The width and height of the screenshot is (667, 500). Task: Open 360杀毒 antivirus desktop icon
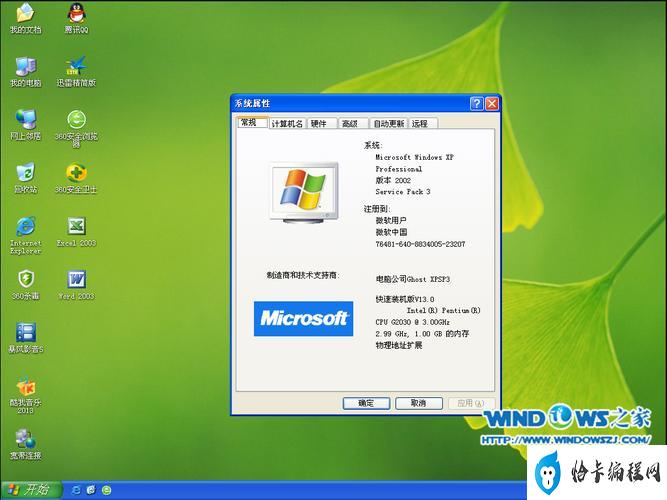26,284
